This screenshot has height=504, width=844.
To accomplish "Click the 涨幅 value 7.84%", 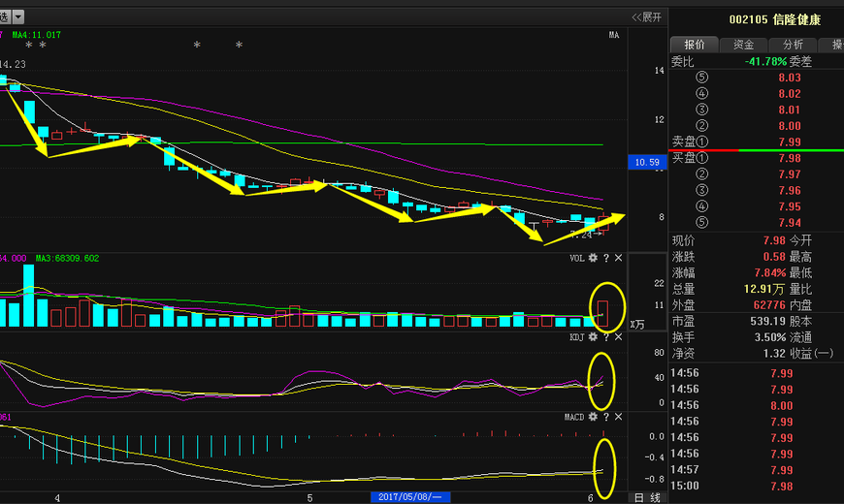I will 770,272.
